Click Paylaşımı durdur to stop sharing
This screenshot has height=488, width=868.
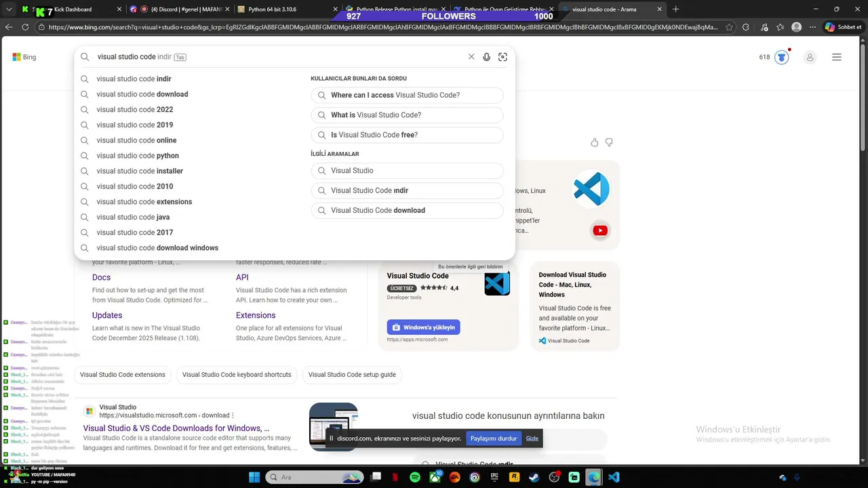click(x=494, y=439)
